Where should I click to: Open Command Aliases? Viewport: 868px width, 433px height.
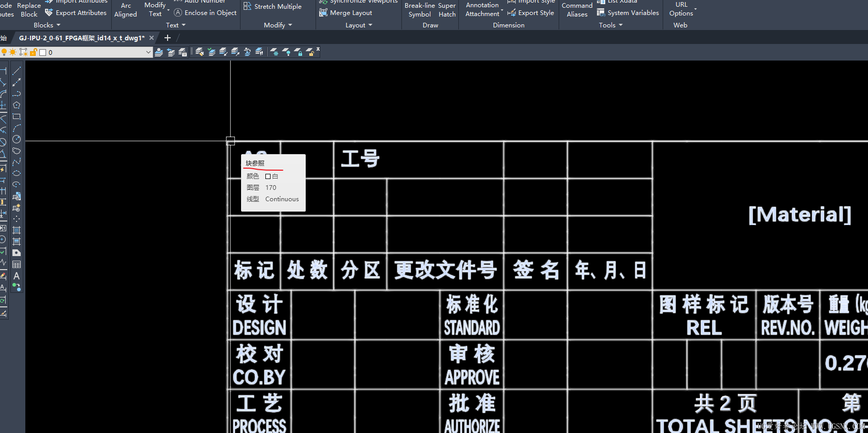tap(577, 10)
